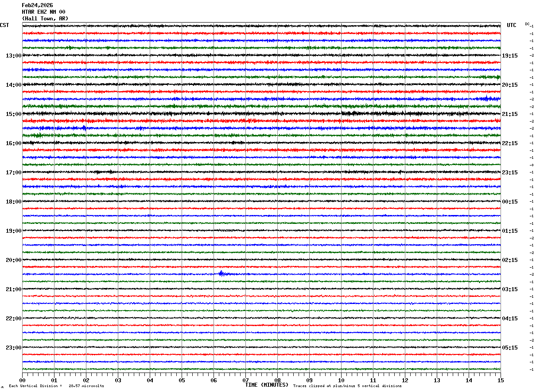
Task: Click minute tick label 07 on time axis
Action: [245, 380]
